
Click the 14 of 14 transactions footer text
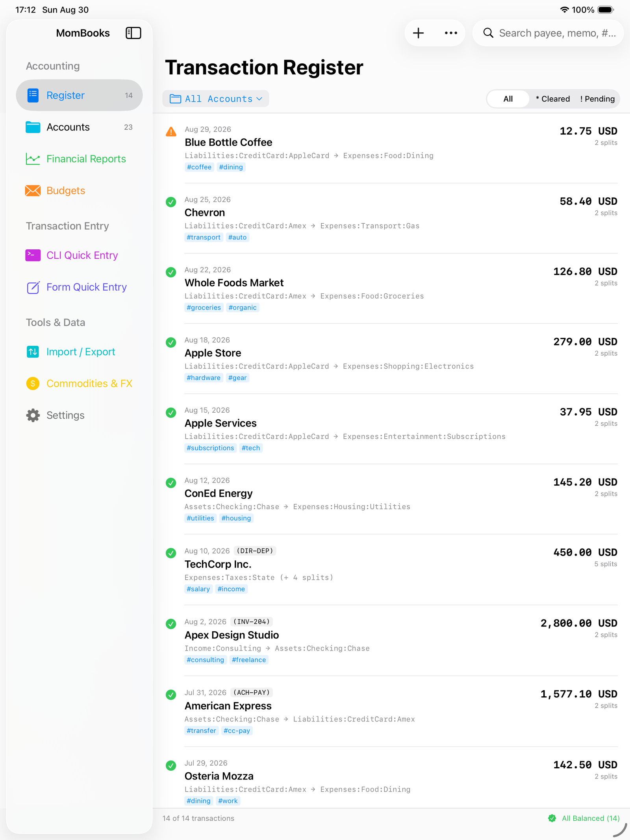198,818
